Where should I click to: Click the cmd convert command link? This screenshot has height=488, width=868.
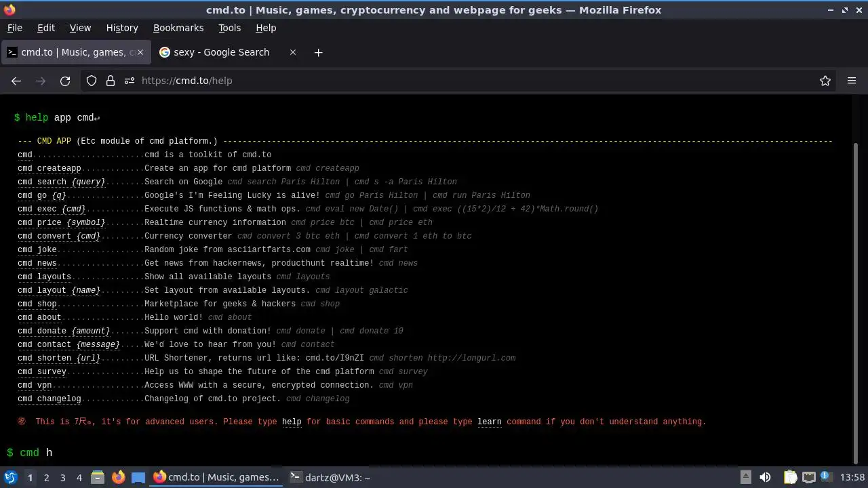pos(59,236)
